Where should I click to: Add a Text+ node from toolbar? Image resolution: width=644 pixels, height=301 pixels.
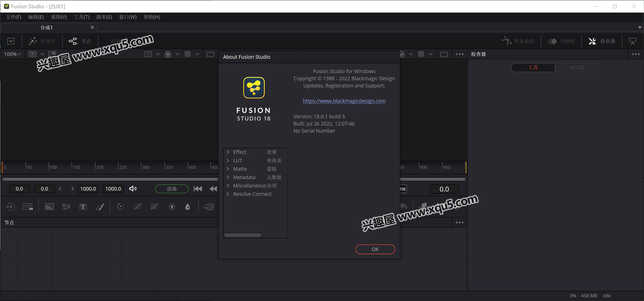(x=83, y=207)
